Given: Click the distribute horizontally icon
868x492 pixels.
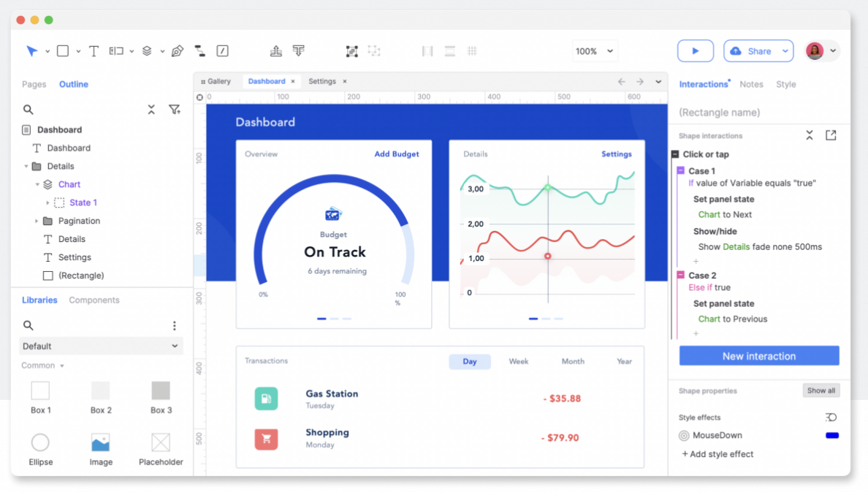Looking at the screenshot, I should click(427, 51).
